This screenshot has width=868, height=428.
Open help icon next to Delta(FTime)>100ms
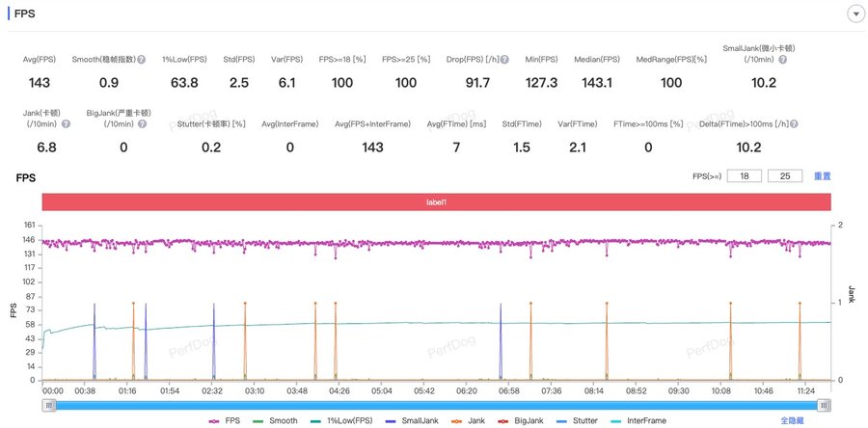(794, 123)
